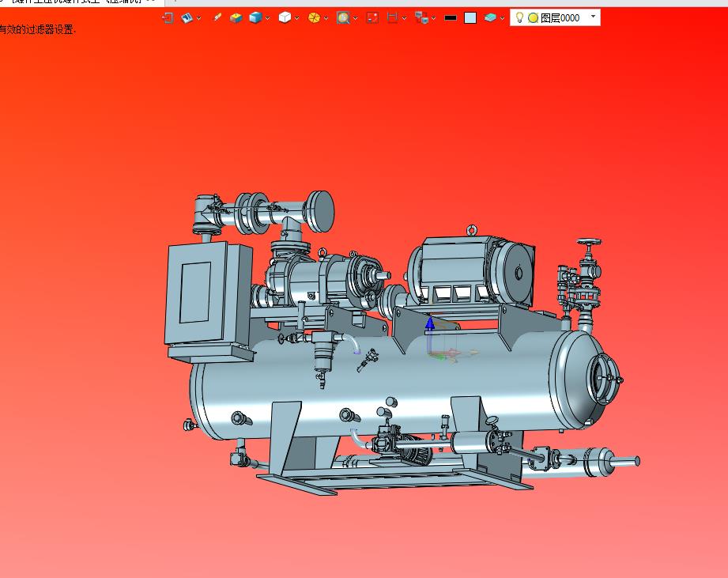Click the magnifier zoom icon
Image resolution: width=728 pixels, height=578 pixels.
(342, 17)
